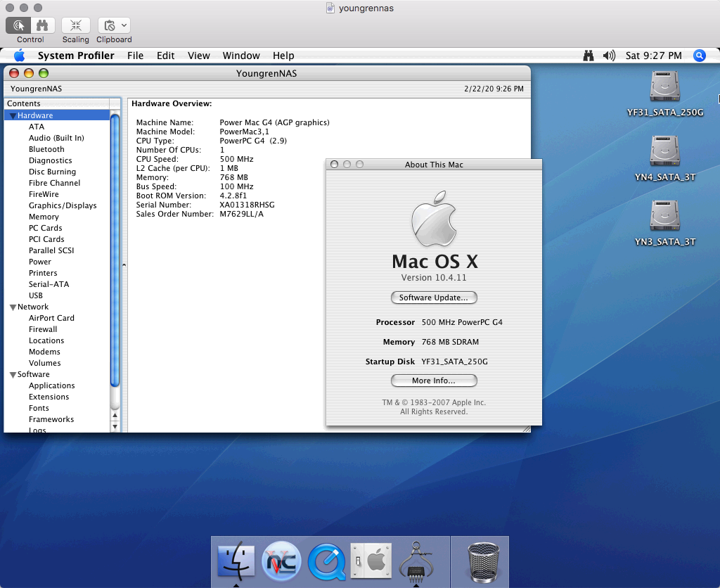Click the Contents scrollbar down arrow
Viewport: 720px width, 588px height.
coord(115,426)
